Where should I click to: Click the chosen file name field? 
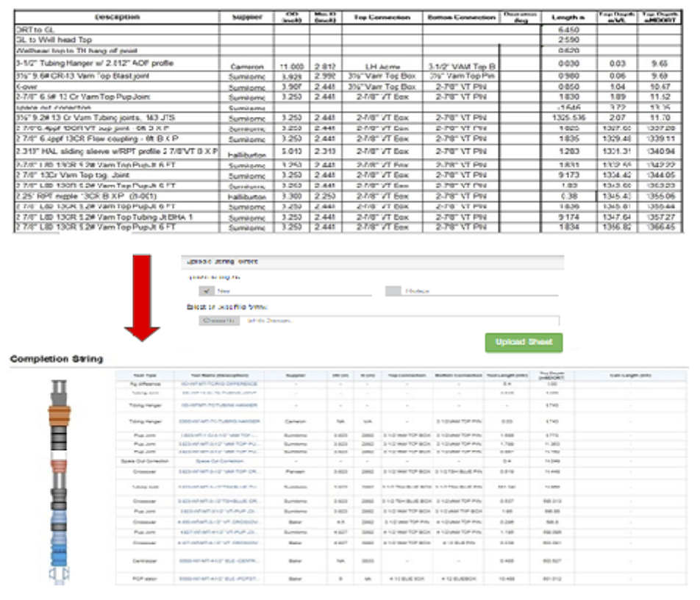click(x=399, y=321)
